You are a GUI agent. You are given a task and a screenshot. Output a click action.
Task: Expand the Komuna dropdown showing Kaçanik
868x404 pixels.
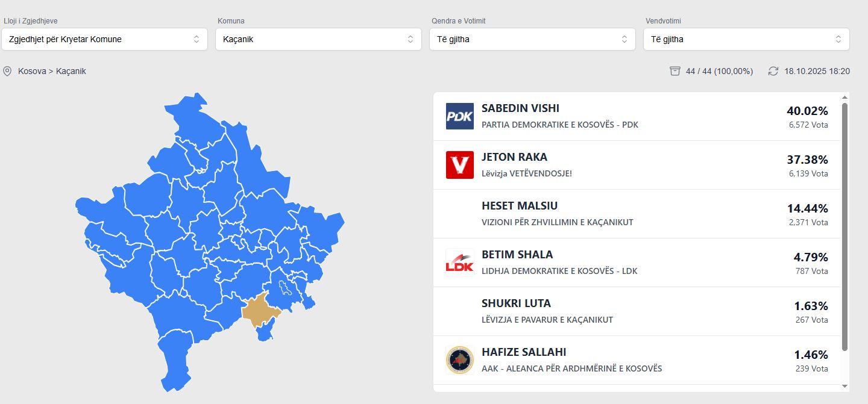click(x=318, y=39)
